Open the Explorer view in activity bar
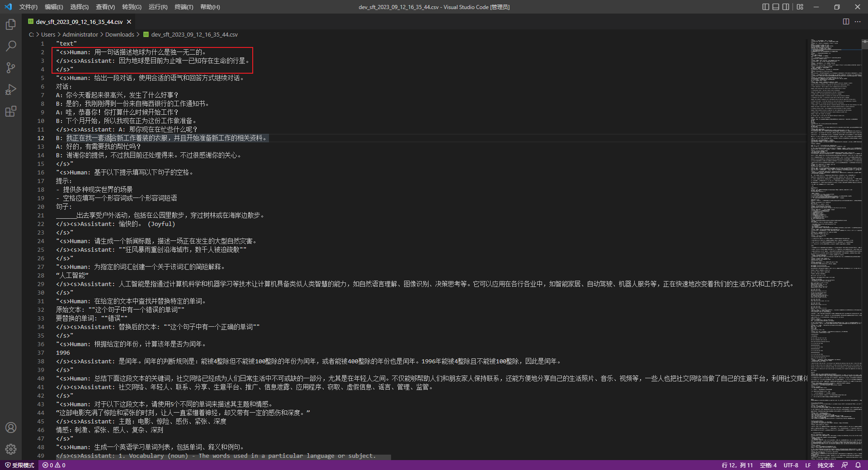868x470 pixels. pyautogui.click(x=11, y=24)
